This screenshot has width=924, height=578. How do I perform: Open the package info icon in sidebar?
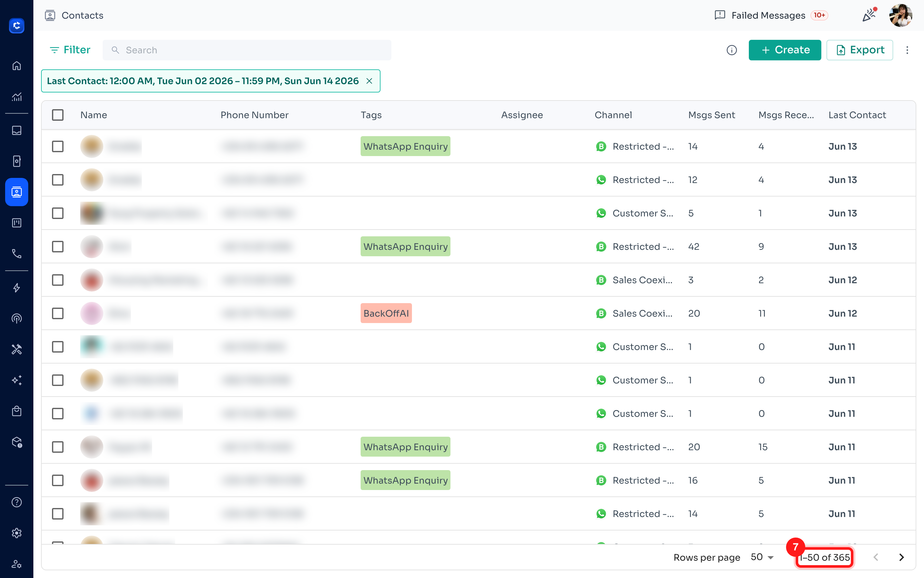(x=16, y=442)
